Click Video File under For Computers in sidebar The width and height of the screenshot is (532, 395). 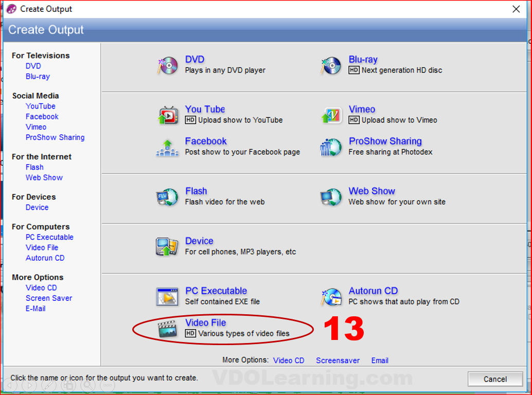click(42, 247)
